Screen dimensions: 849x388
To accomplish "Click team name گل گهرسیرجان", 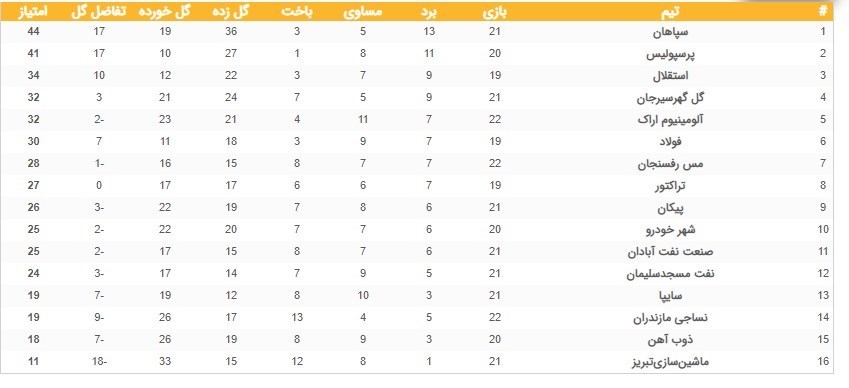I will click(670, 98).
